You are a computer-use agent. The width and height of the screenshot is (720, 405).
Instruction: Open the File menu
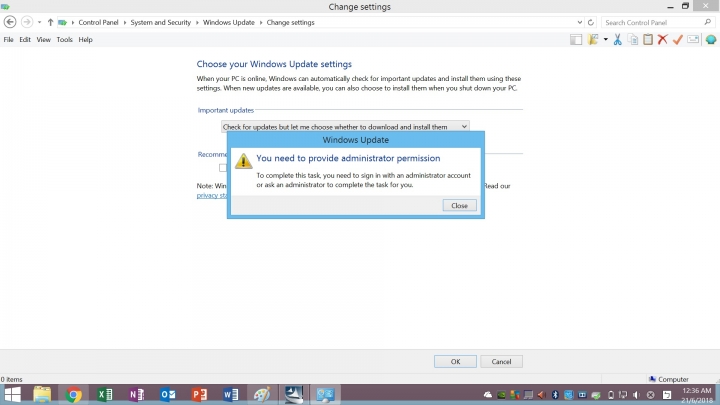click(x=8, y=39)
